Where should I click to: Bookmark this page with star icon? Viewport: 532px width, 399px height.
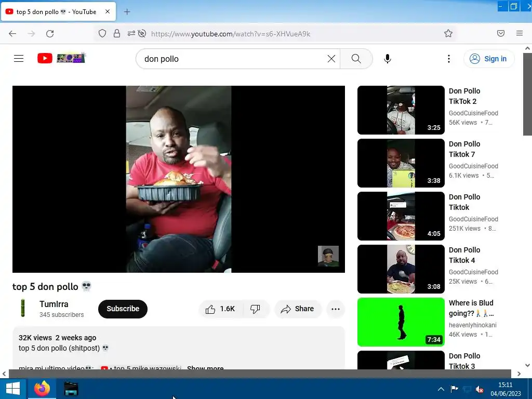tap(448, 33)
